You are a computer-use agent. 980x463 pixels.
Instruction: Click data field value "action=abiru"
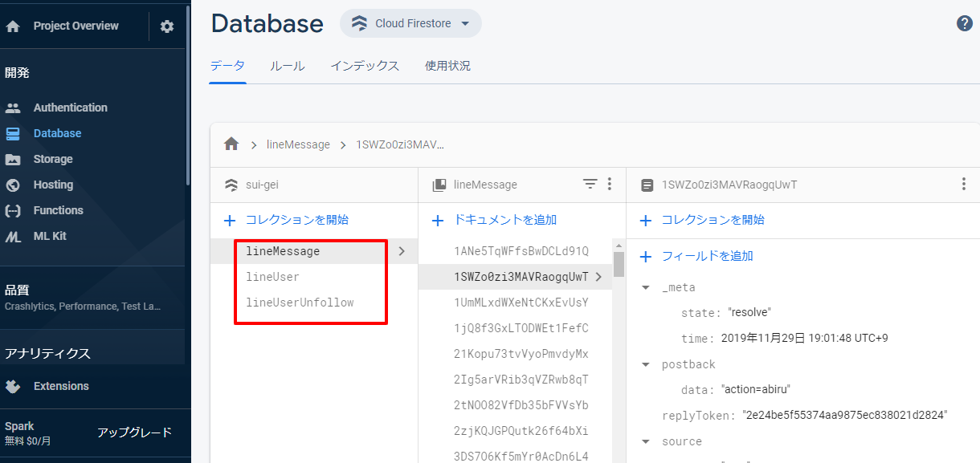pos(755,390)
